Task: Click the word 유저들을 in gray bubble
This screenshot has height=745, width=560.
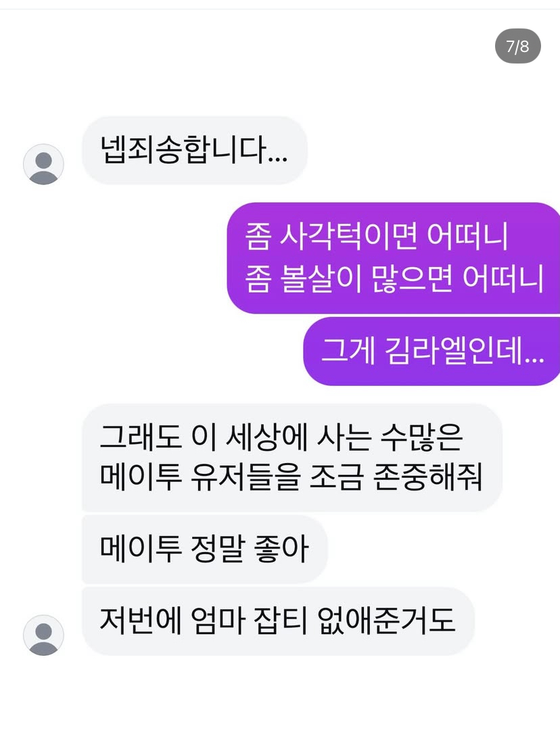Action: point(246,477)
